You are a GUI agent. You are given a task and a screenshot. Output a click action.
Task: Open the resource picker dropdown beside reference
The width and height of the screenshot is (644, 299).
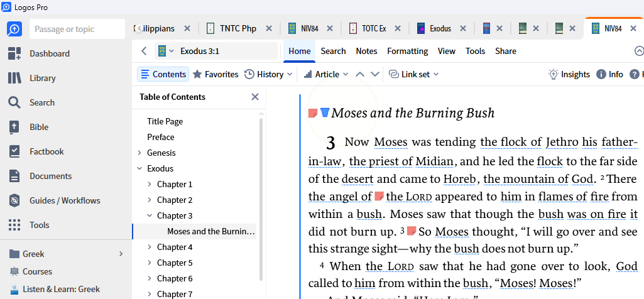[166, 51]
